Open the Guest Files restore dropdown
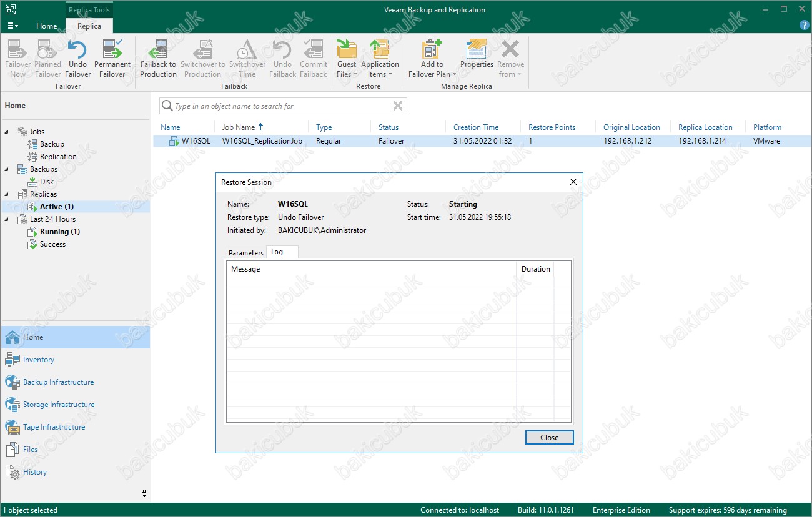The height and width of the screenshot is (517, 812). 347,59
